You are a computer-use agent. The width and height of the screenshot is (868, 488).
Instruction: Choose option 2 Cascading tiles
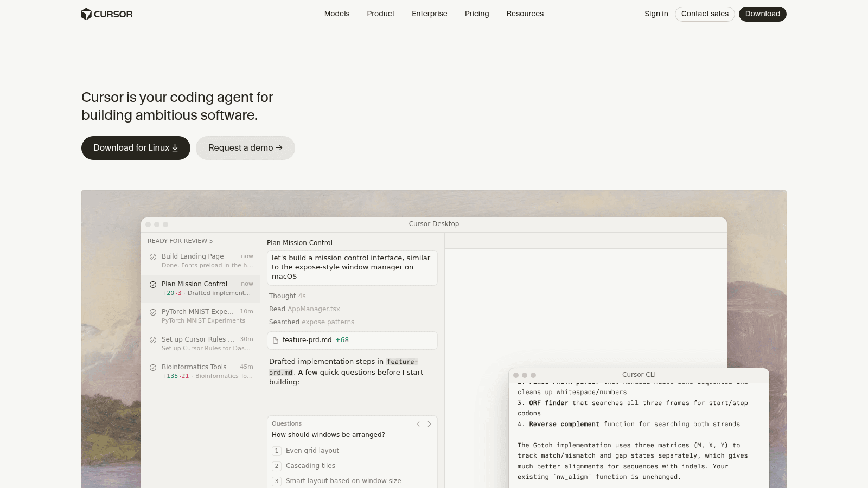click(x=352, y=466)
